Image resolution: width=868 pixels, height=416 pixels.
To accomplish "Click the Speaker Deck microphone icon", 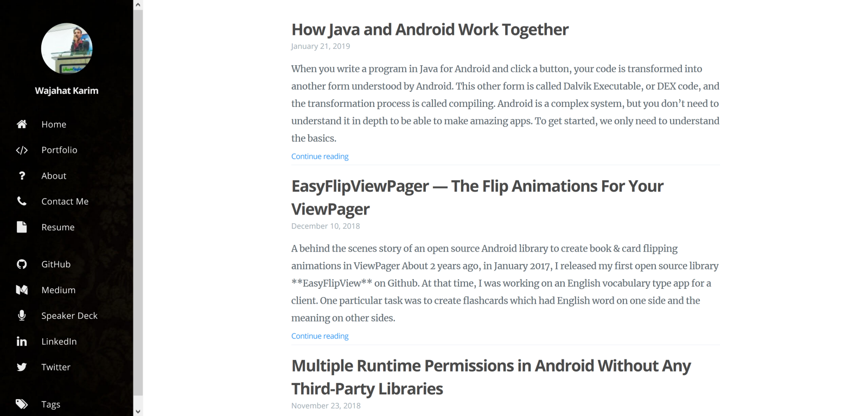I will 22,316.
